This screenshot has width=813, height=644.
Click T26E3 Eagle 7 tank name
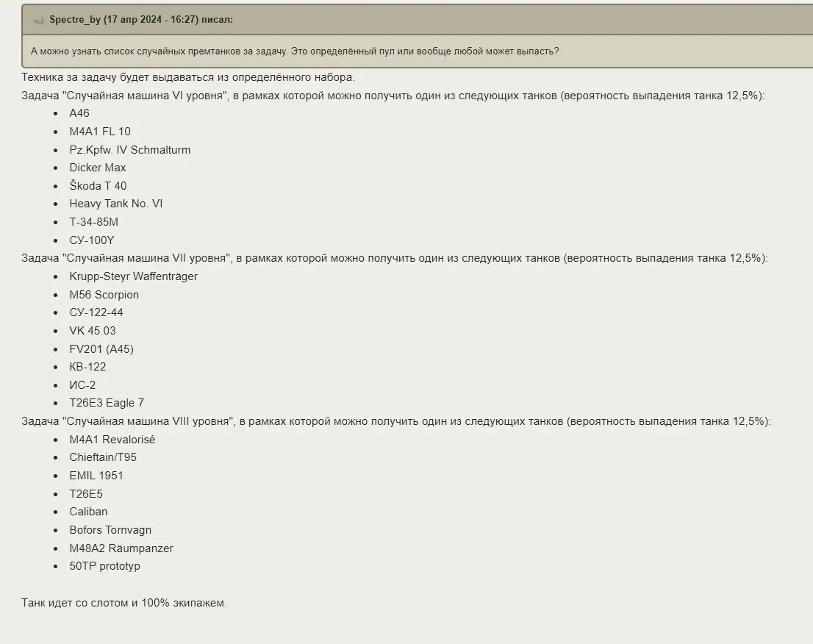pos(107,403)
